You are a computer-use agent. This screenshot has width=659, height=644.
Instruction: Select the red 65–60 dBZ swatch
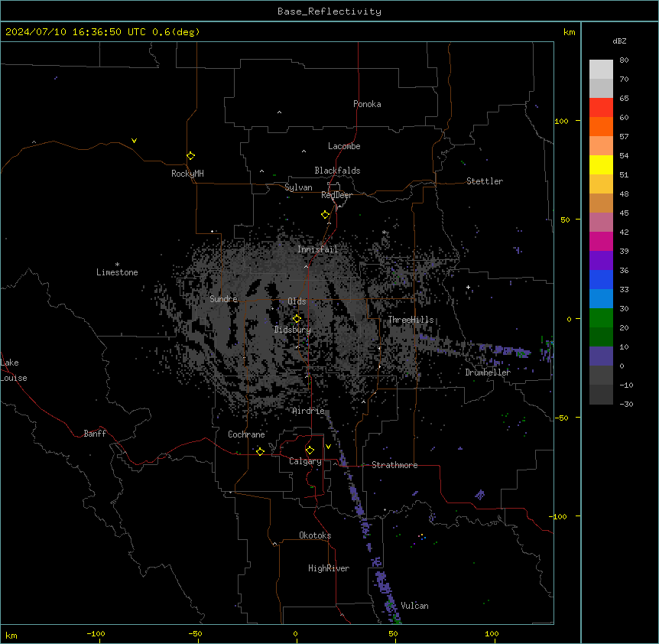[601, 108]
